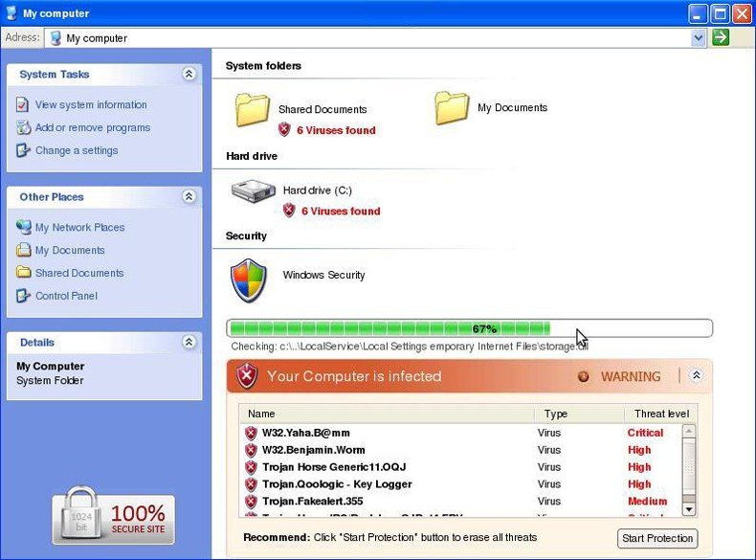This screenshot has width=756, height=560.
Task: Click the computer icon in address bar
Action: pyautogui.click(x=56, y=38)
